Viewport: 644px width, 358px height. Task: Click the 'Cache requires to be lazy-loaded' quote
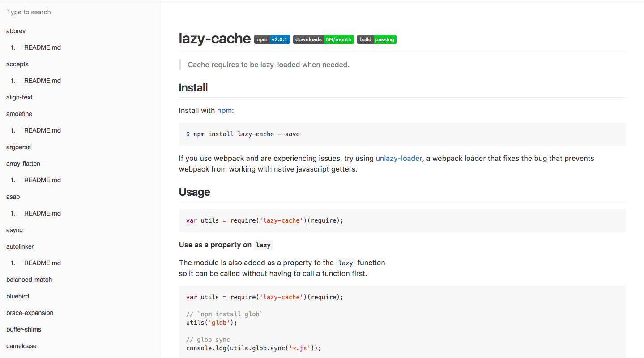pos(269,65)
